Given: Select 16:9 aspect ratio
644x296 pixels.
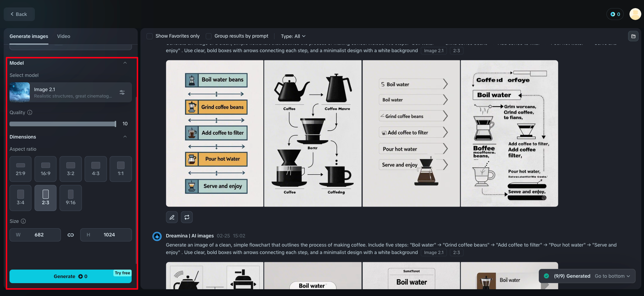Looking at the screenshot, I should (46, 169).
